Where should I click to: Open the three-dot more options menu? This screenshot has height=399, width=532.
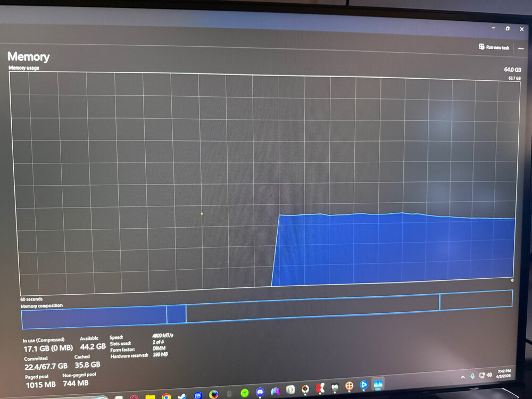coord(521,48)
